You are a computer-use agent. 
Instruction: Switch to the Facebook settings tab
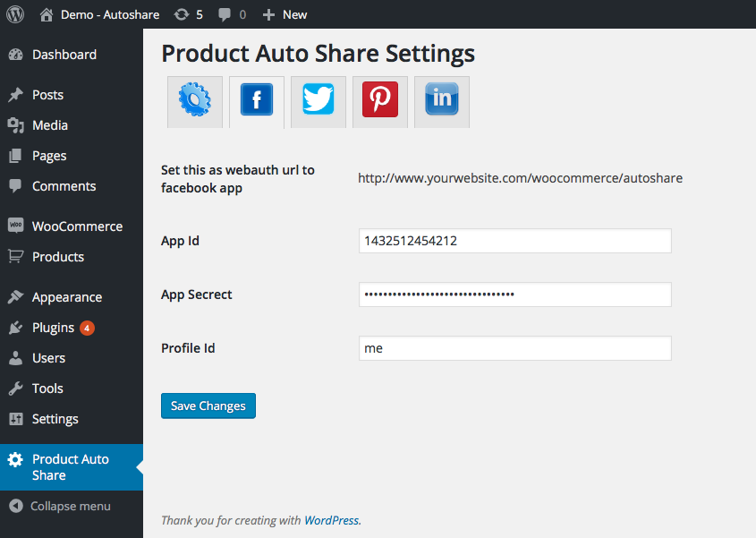(x=257, y=102)
